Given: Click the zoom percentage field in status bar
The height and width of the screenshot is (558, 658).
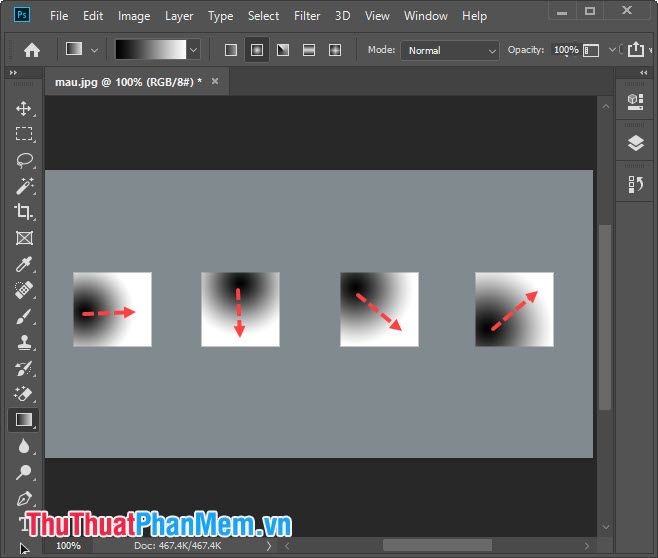Looking at the screenshot, I should coord(68,546).
